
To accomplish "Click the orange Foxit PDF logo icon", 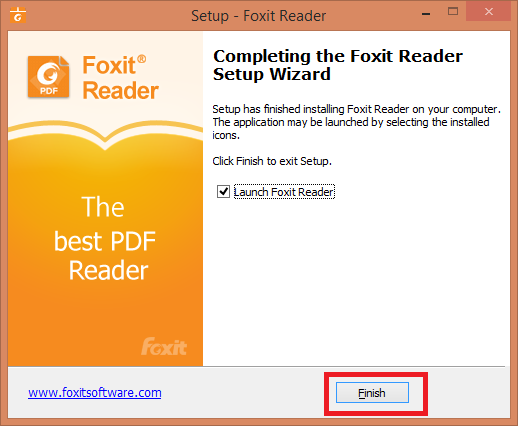I will [x=48, y=77].
